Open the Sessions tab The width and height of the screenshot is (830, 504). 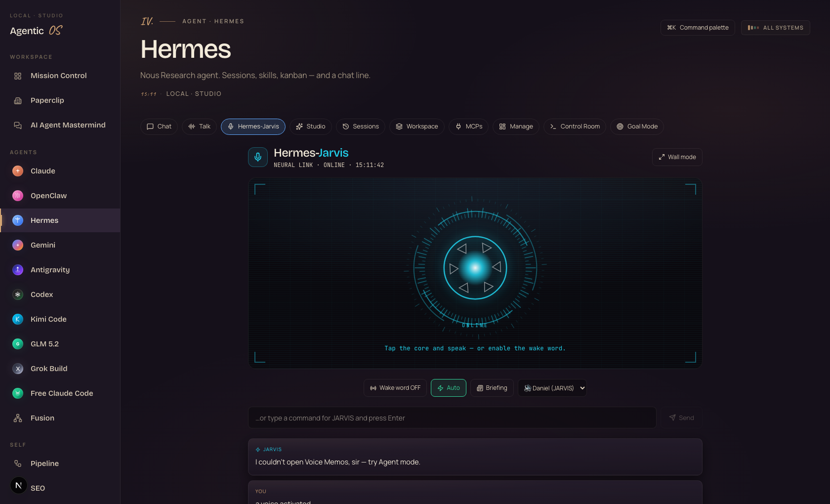(x=361, y=126)
